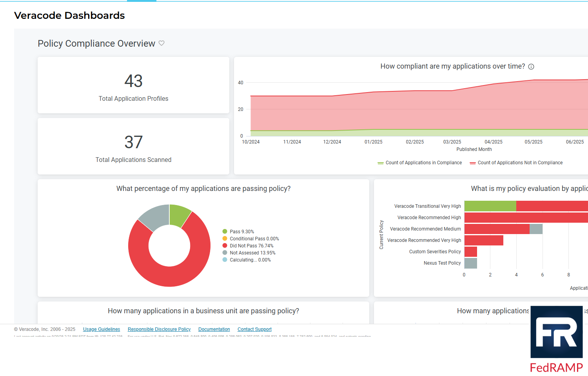Open the Responsible Disclosure Policy link
Screen dimensions: 588x376
(159, 329)
